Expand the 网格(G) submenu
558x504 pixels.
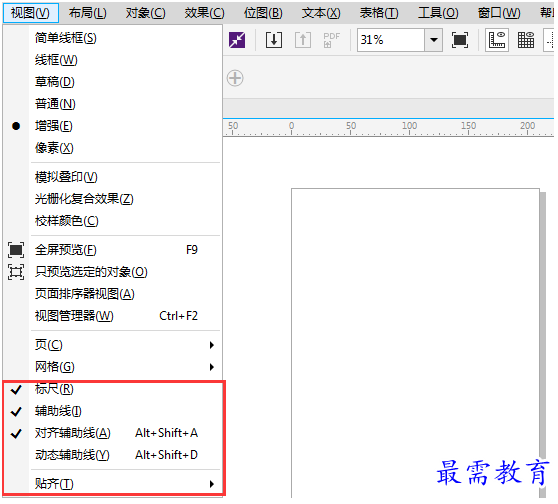[112, 367]
